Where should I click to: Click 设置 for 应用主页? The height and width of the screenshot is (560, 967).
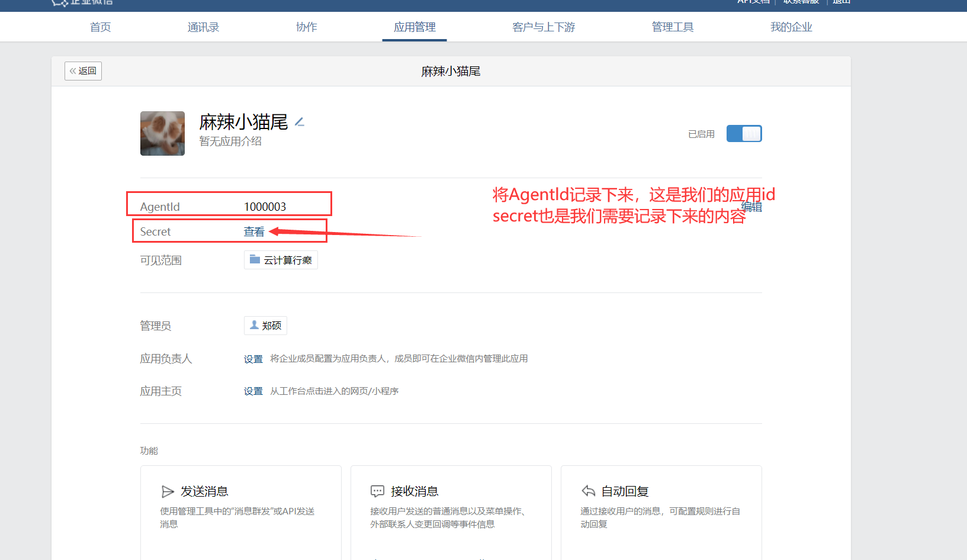pos(253,391)
